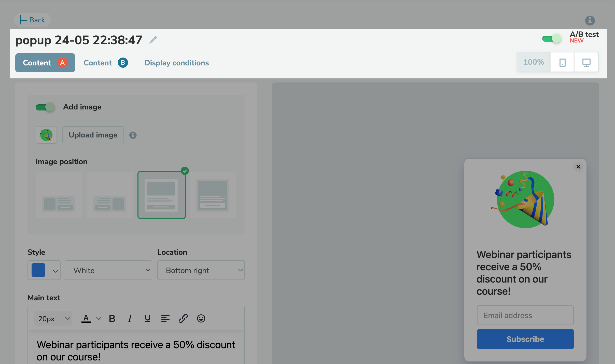This screenshot has height=364, width=615.
Task: Toggle the A/B test switch off
Action: pos(551,38)
